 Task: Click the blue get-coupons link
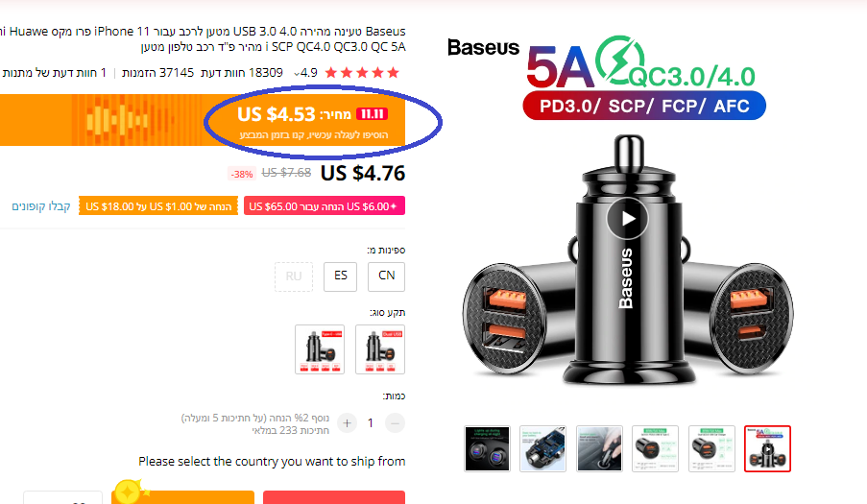(41, 206)
